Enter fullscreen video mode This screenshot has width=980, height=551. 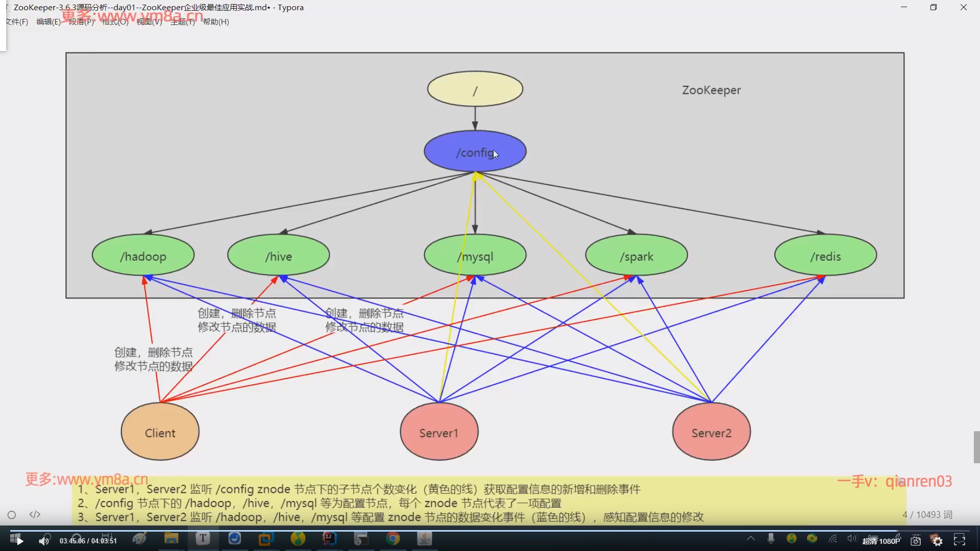[x=960, y=540]
